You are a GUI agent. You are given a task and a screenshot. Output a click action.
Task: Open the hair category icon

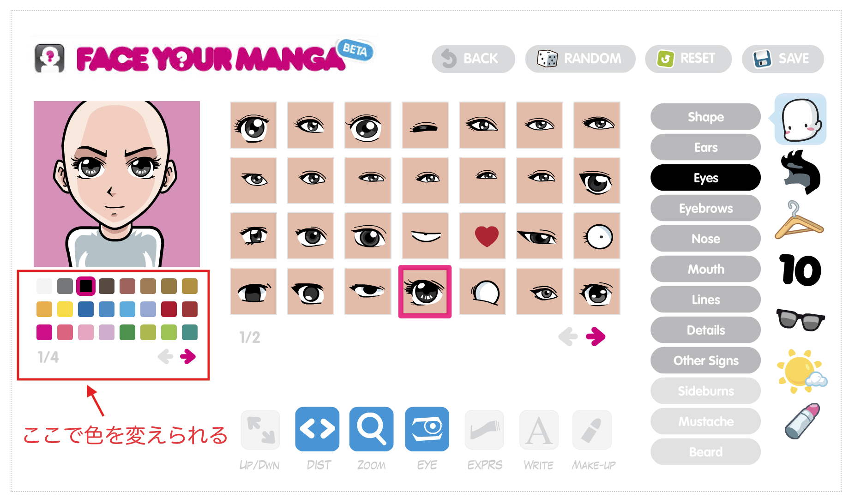pyautogui.click(x=801, y=172)
